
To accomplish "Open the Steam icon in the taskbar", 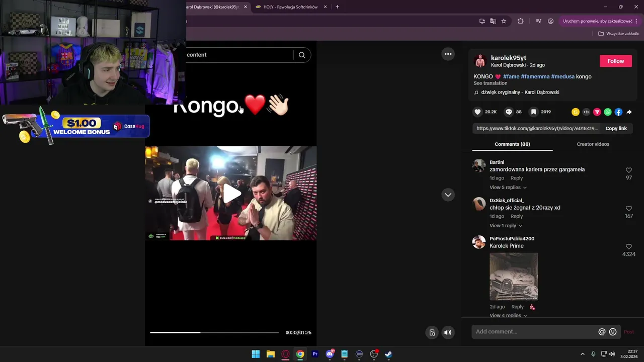I will [x=388, y=354].
